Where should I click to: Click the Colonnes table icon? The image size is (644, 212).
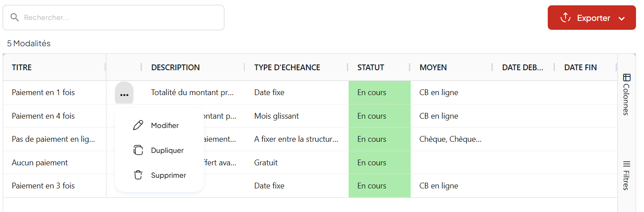[x=627, y=77]
